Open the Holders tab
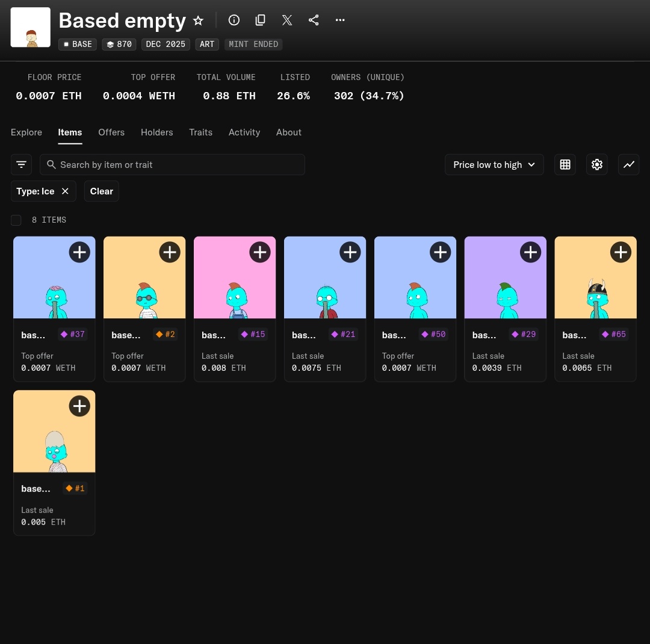Screen dimensions: 650x644 point(156,132)
